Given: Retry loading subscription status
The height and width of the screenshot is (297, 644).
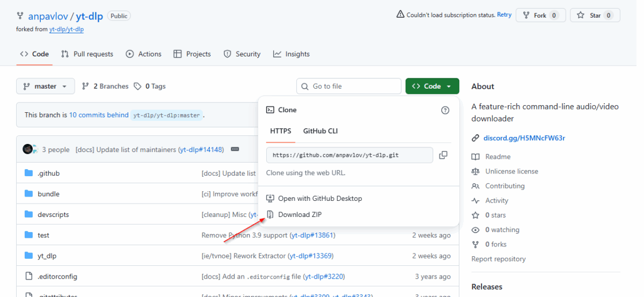Looking at the screenshot, I should [504, 15].
